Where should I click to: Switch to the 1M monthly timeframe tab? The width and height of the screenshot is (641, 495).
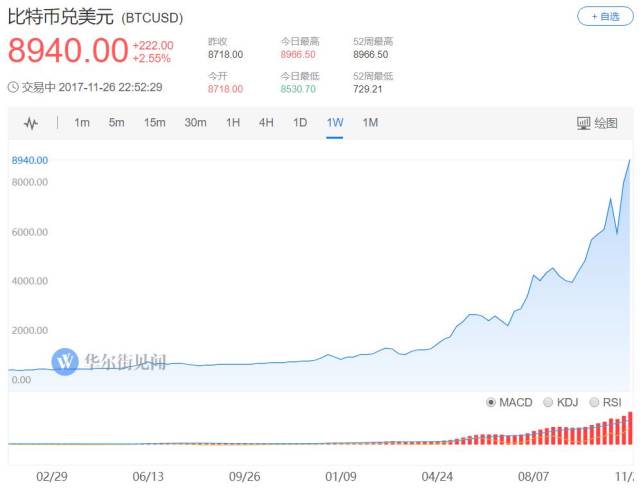click(x=370, y=123)
